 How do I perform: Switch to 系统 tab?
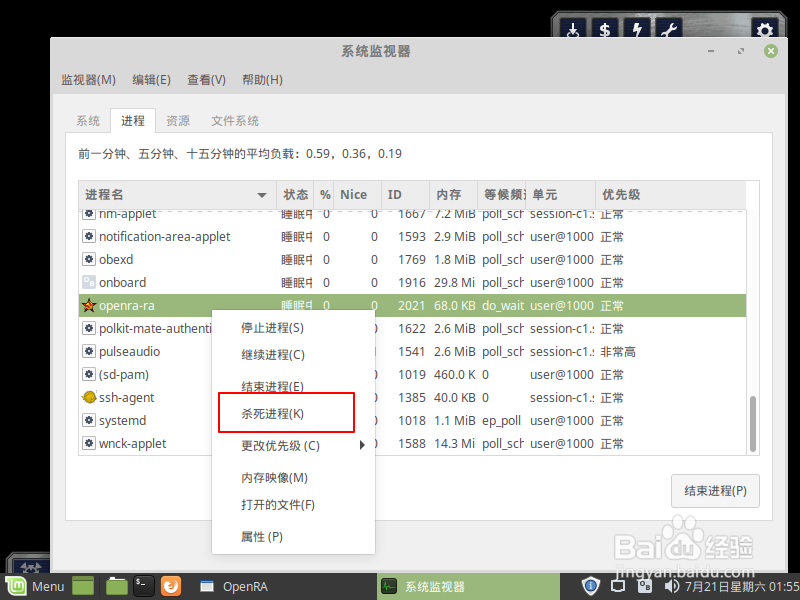tap(88, 121)
